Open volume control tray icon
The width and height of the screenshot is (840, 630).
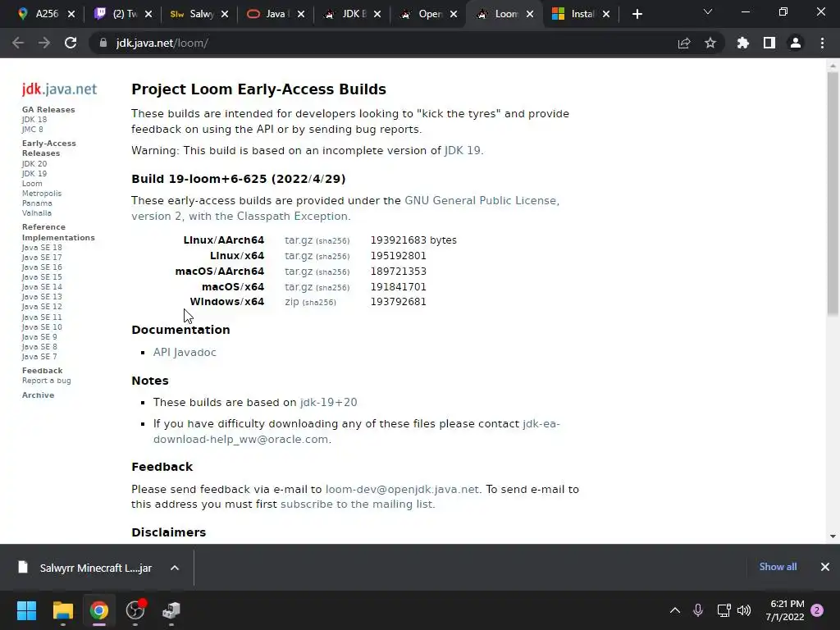744,610
